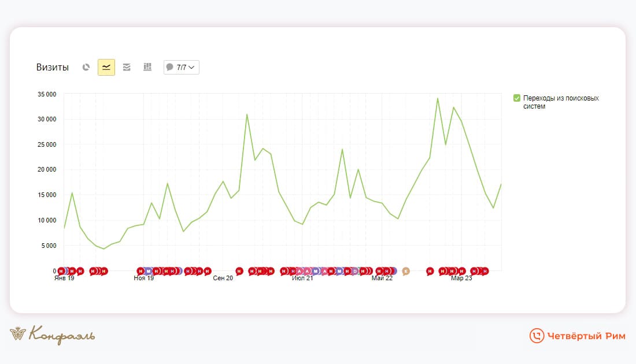The image size is (636, 364).
Task: Click the purple M marker near Ноя 19
Action: 149,271
